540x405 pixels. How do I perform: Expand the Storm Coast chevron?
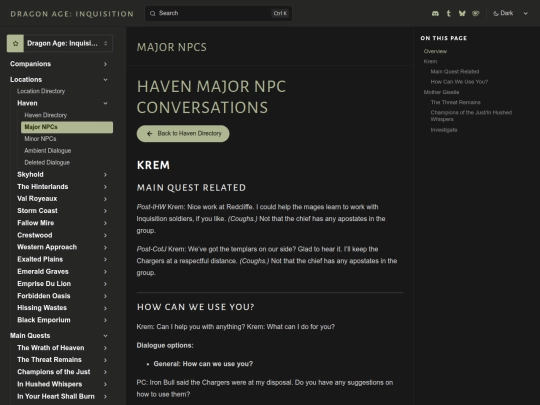pos(105,211)
